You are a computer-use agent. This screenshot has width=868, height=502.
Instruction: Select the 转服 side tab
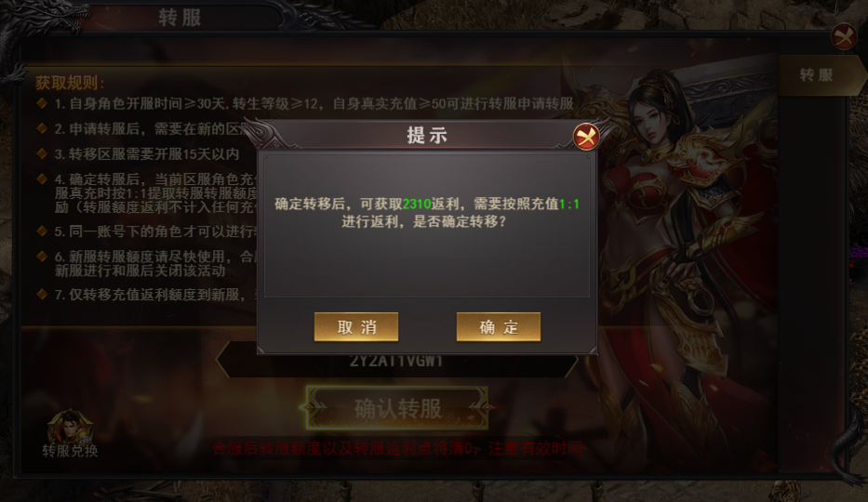tap(819, 75)
